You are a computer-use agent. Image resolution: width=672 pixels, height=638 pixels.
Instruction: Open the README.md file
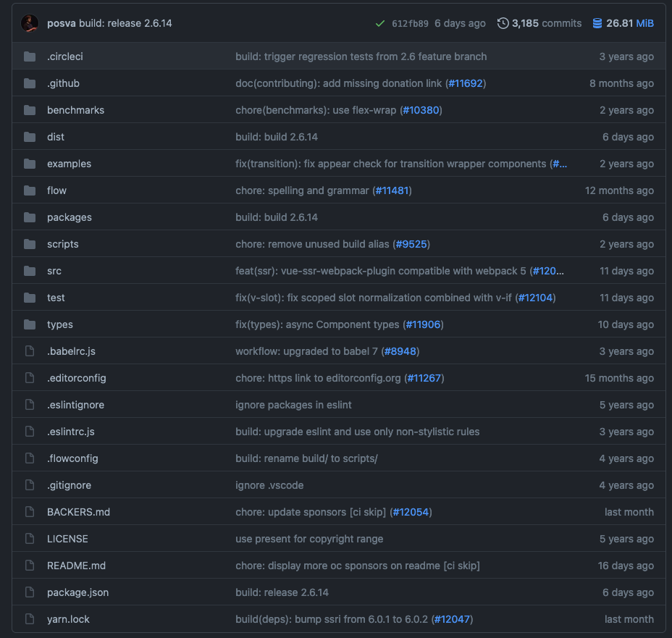point(76,566)
